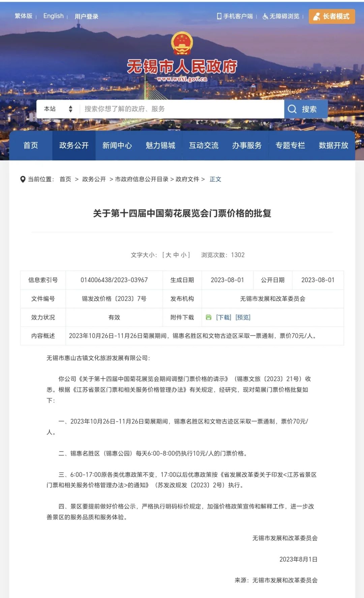Image resolution: width=364 pixels, height=598 pixels.
Task: Turn on 长者模式 elder mode
Action: (x=332, y=16)
